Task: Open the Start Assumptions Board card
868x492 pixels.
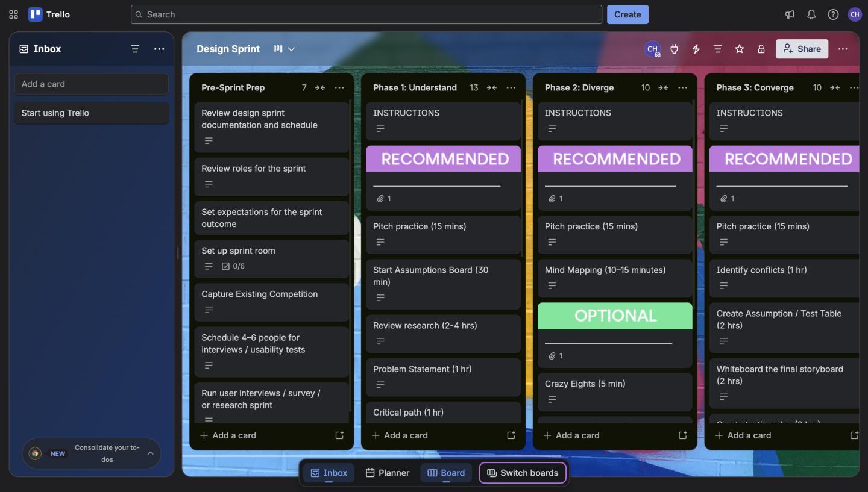Action: 443,284
